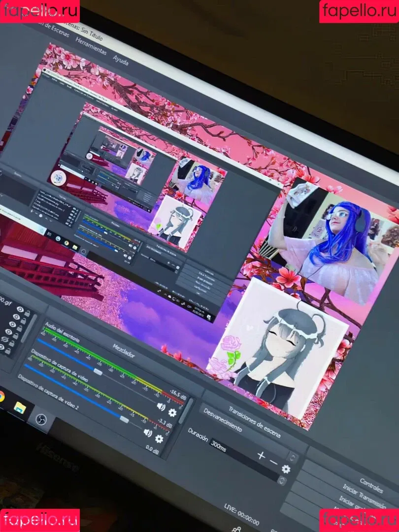
Task: Expand the Desvanecimiento transition dropdown
Action: (x=293, y=457)
